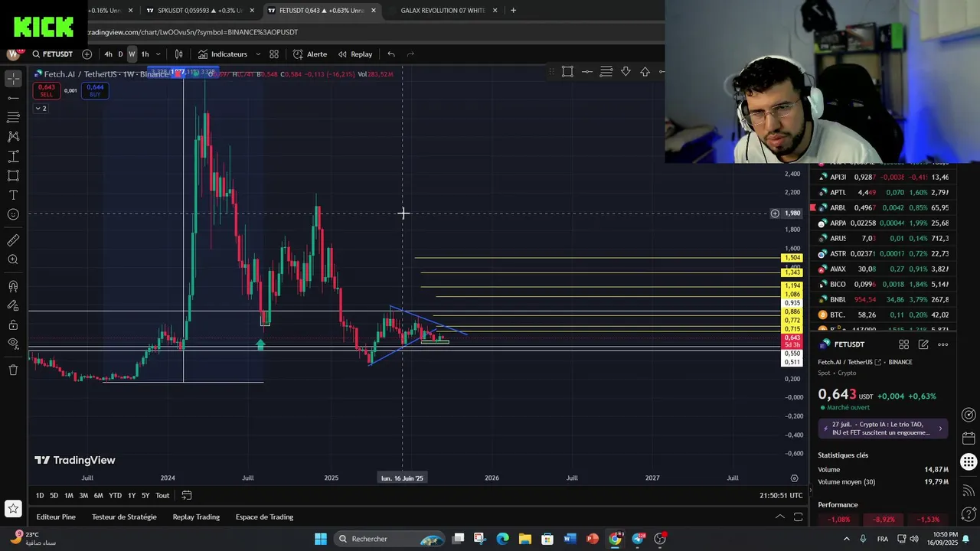Toggle magnet mode in left toolbar
The width and height of the screenshot is (980, 551).
coord(13,286)
